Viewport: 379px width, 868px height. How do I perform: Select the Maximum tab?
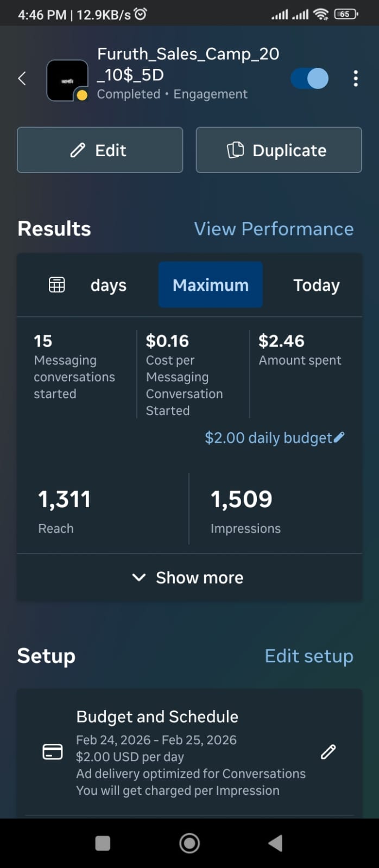(x=211, y=285)
